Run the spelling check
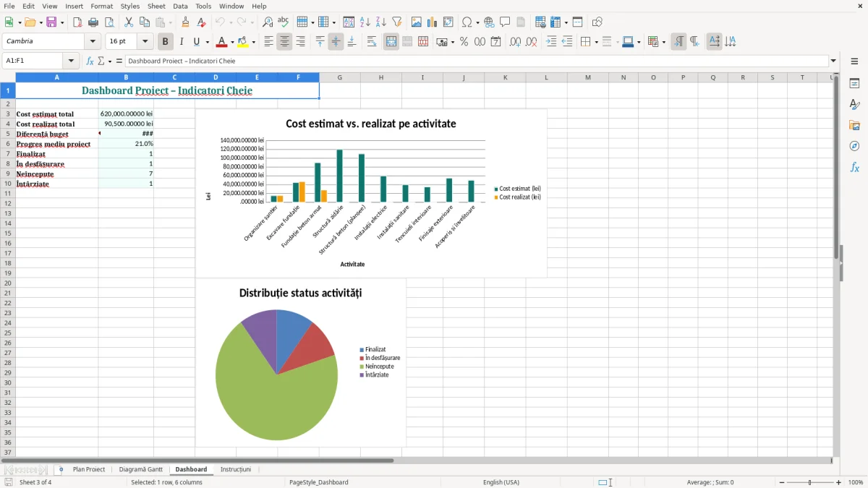868x488 pixels. tap(284, 22)
